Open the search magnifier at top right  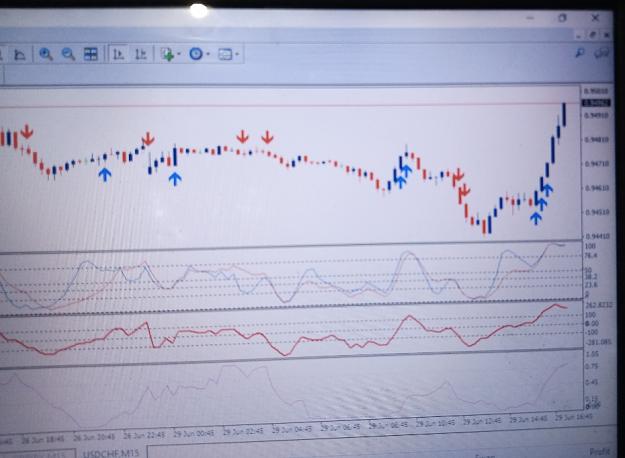click(580, 53)
